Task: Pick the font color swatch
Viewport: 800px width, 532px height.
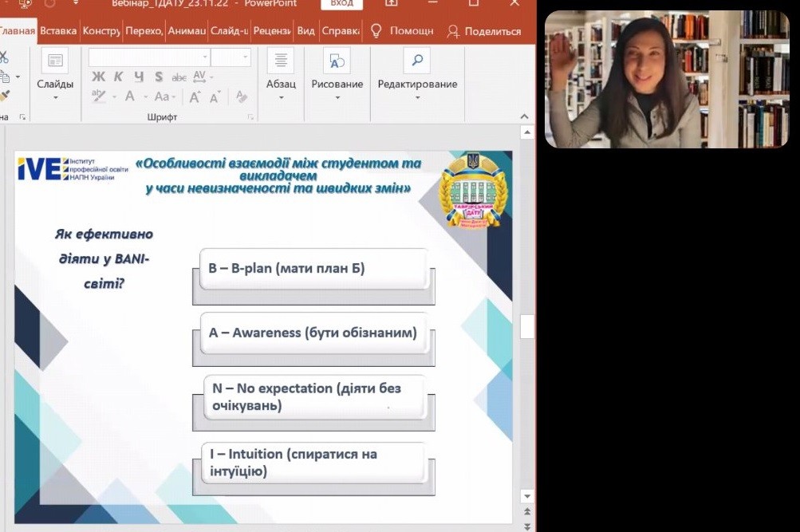Action: click(129, 97)
